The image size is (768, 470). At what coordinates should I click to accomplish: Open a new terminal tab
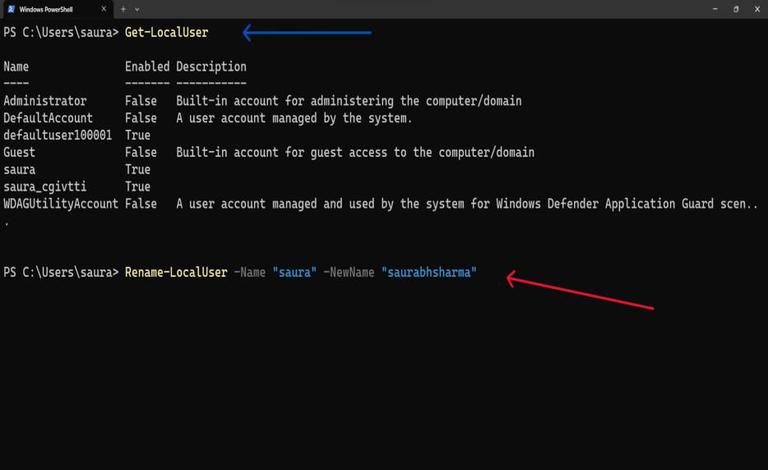(x=123, y=9)
